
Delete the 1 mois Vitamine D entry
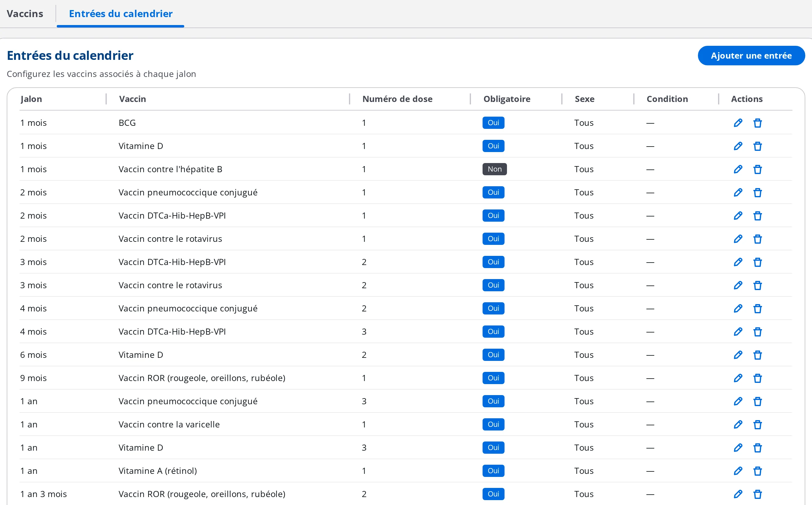tap(758, 146)
